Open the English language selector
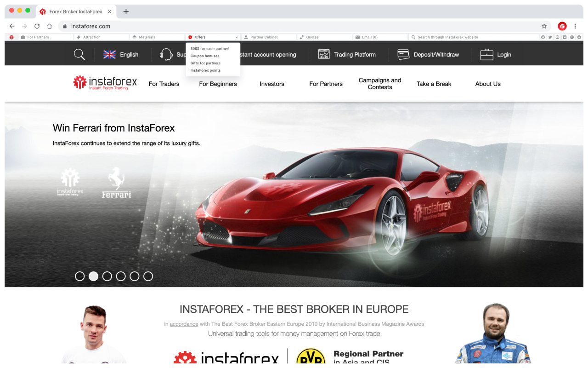This screenshot has height=368, width=588. [121, 54]
